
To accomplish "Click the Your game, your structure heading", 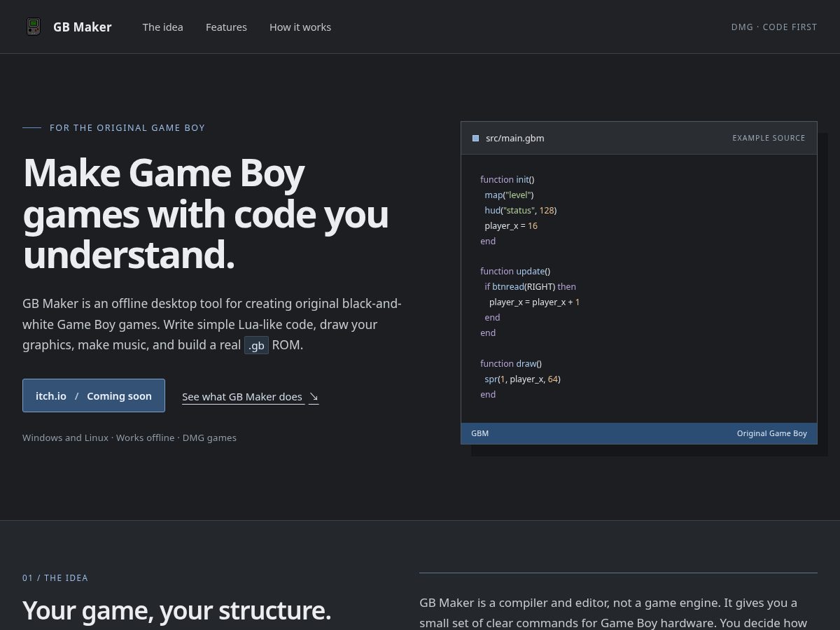I will point(176,610).
